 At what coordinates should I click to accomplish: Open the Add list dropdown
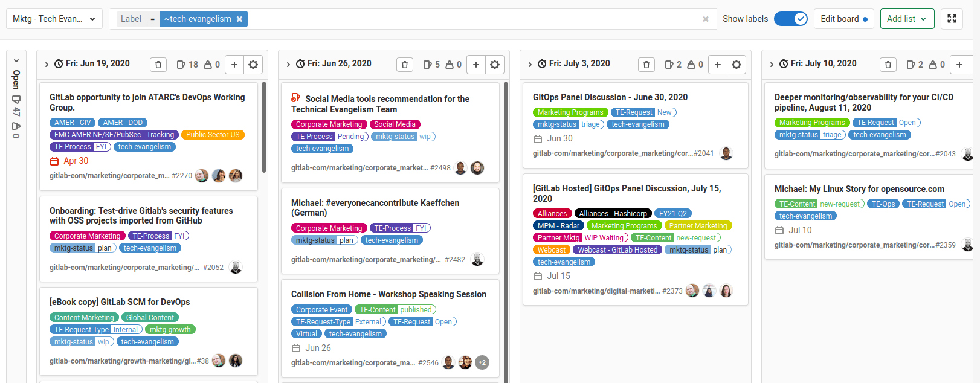tap(907, 19)
